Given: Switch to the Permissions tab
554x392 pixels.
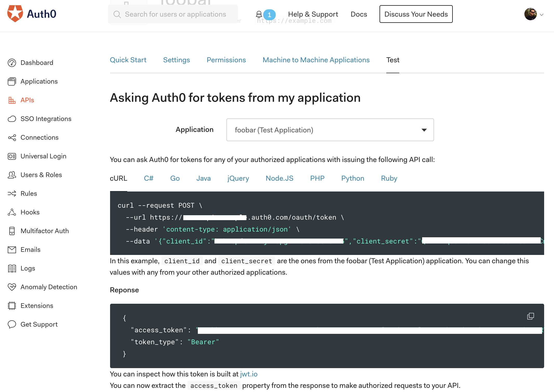Looking at the screenshot, I should 226,60.
